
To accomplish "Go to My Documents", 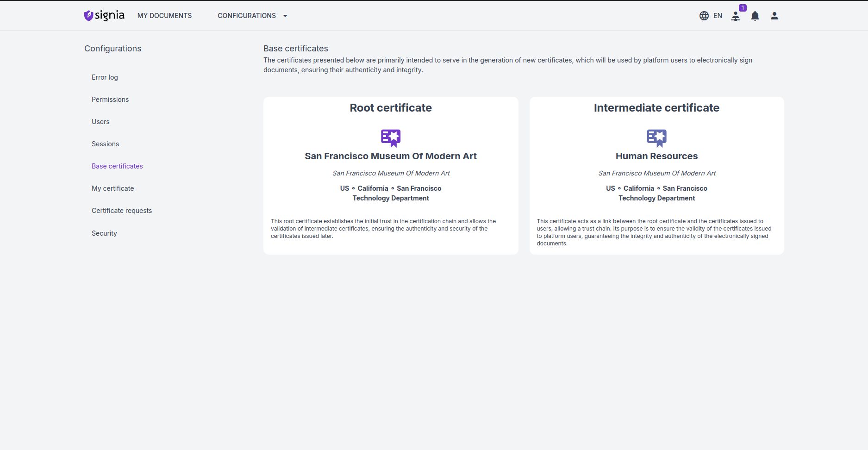I will [164, 16].
